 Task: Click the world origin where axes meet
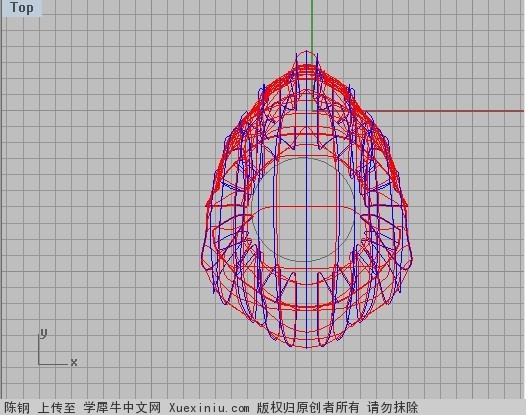312,111
